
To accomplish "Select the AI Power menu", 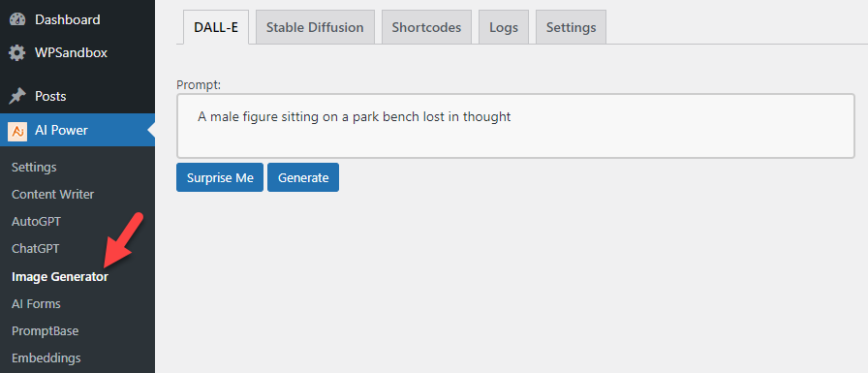I will point(77,130).
